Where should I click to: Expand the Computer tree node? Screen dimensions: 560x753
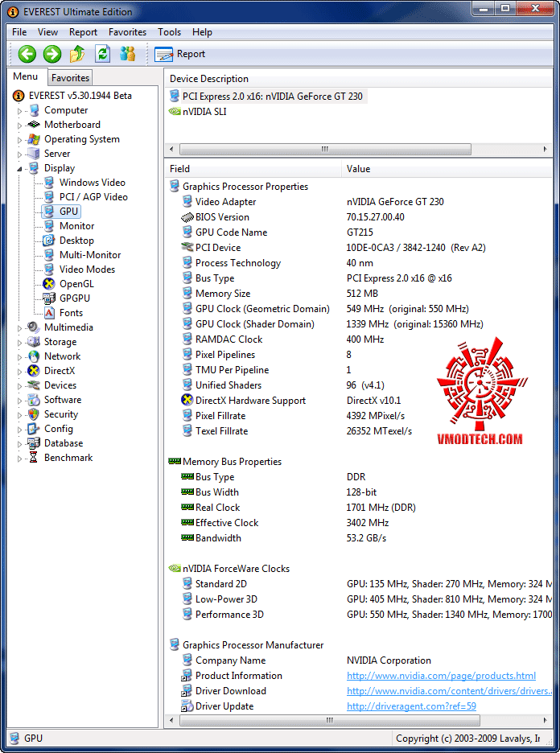point(19,111)
